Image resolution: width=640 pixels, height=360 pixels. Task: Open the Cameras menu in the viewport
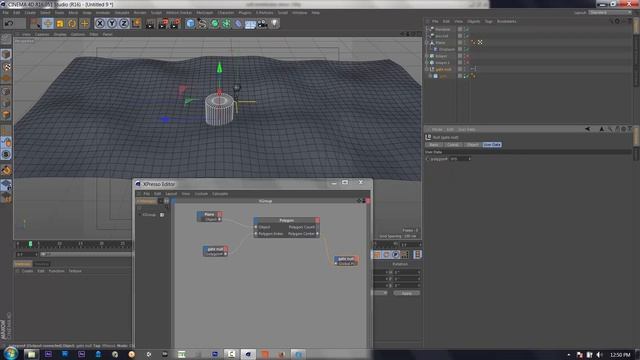pos(42,34)
